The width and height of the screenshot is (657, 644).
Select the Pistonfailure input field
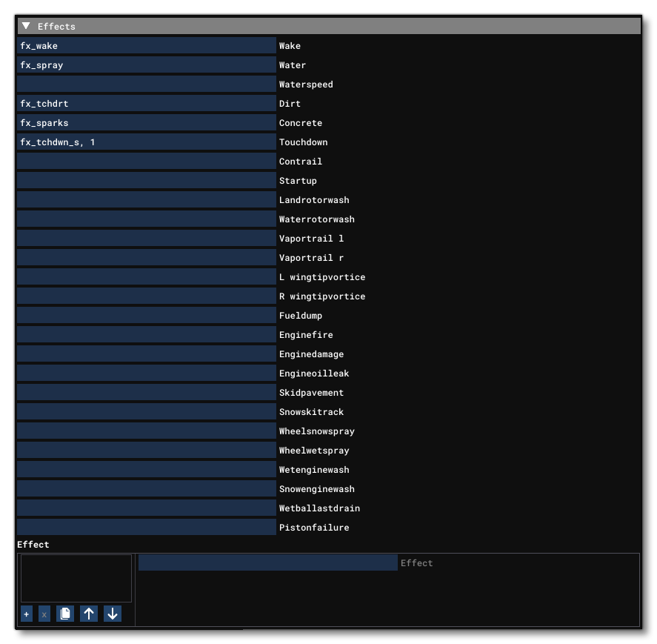(x=146, y=527)
